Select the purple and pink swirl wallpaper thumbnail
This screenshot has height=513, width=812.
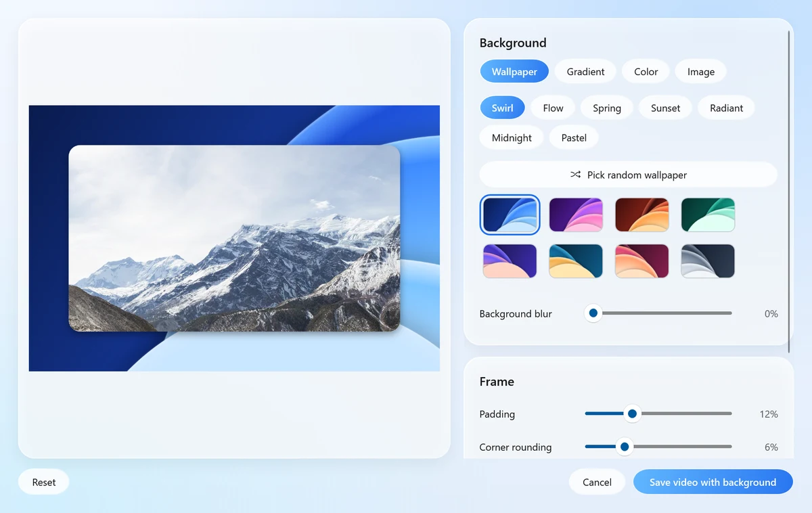[x=576, y=215]
